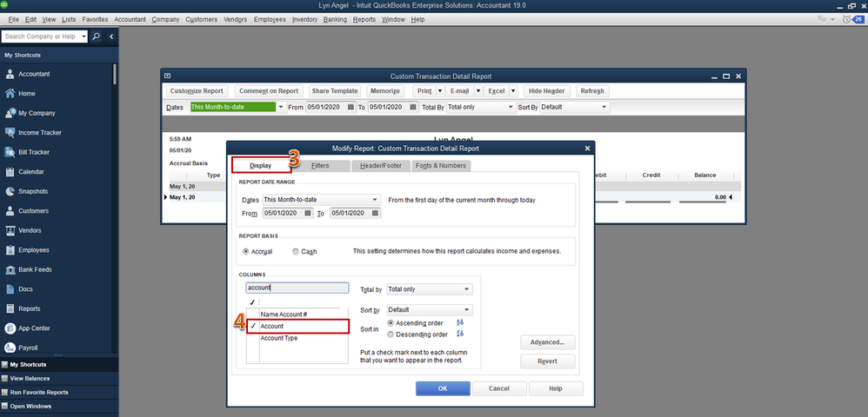Click the dialog Help button
This screenshot has height=417, width=868.
(556, 389)
